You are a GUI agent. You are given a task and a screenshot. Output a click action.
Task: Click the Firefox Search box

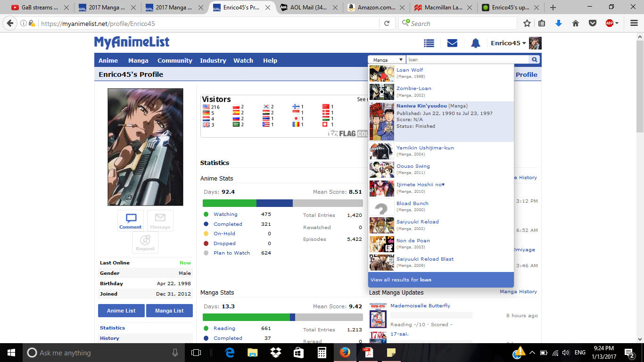click(x=458, y=23)
